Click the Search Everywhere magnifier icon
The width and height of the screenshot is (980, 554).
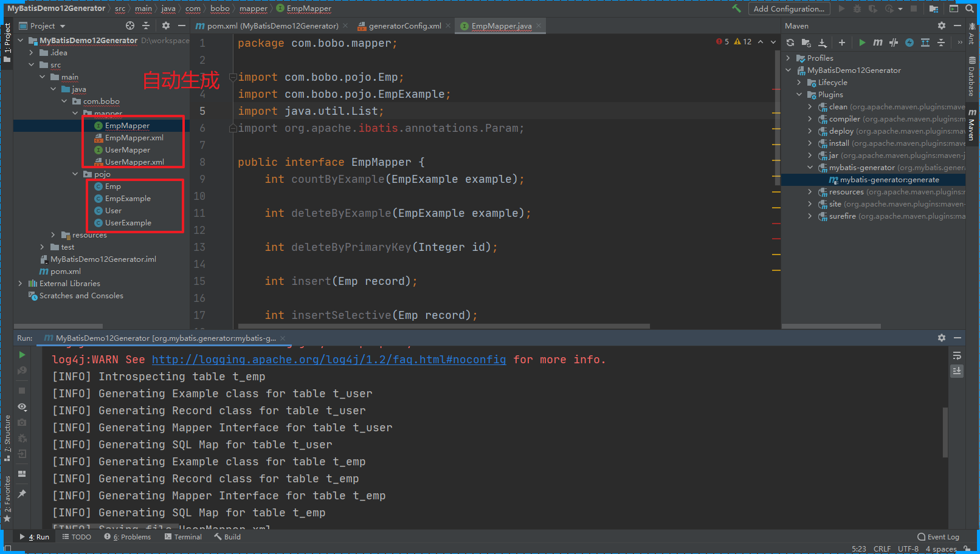point(970,9)
